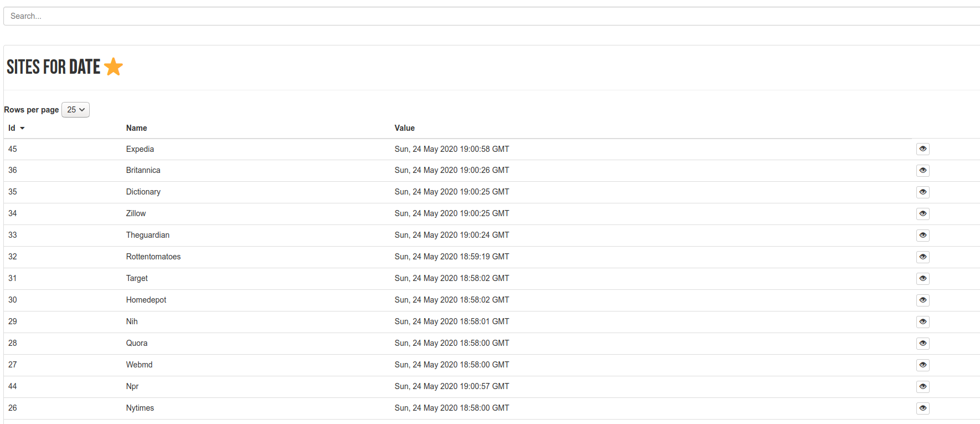
Task: Click Id cell 45
Action: coord(13,149)
